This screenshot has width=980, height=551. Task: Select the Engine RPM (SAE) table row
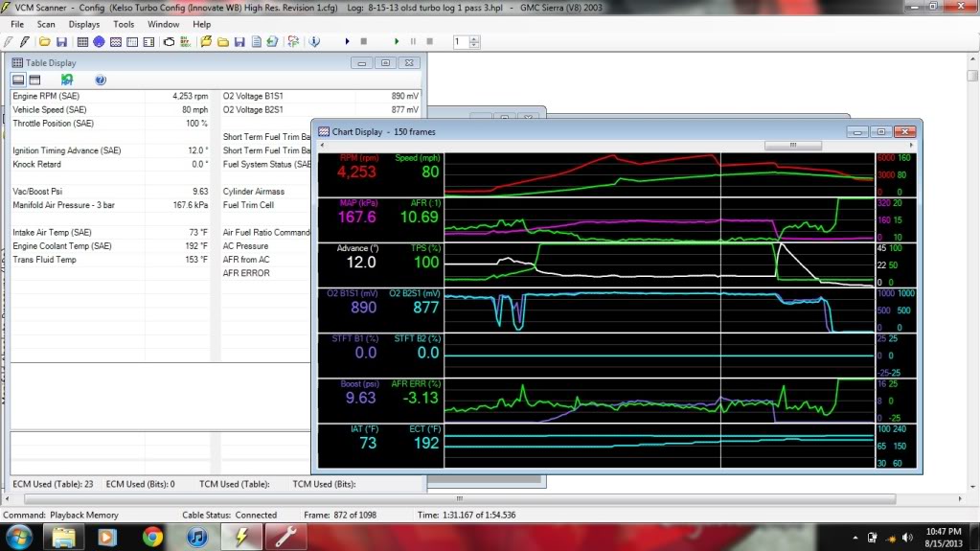(x=110, y=97)
